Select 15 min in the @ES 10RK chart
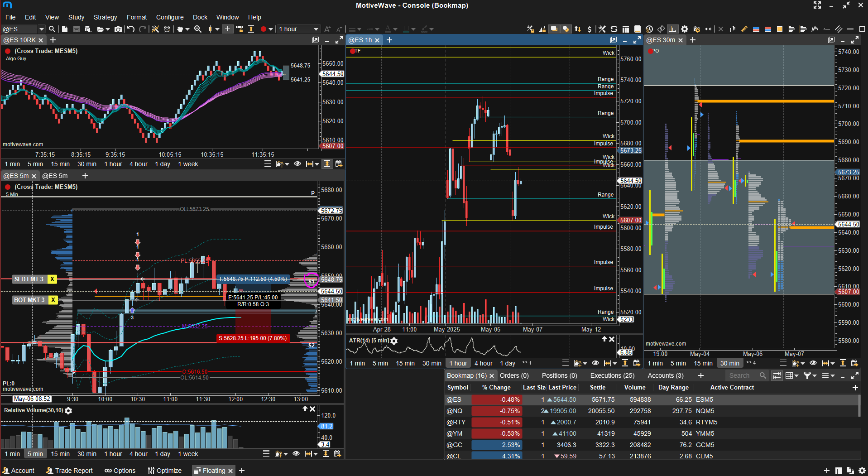Viewport: 868px width, 476px height. 60,164
